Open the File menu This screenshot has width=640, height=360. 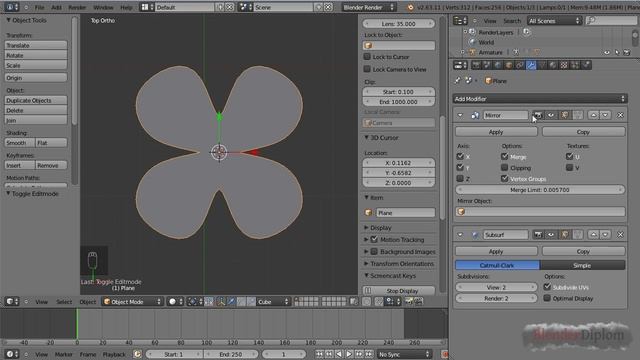click(39, 7)
